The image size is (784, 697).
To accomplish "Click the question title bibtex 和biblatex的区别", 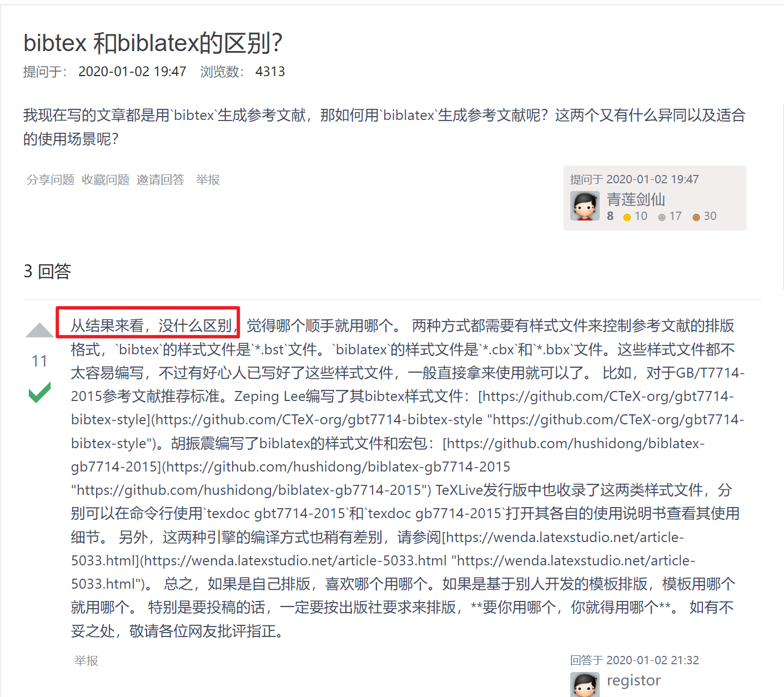I will point(153,43).
